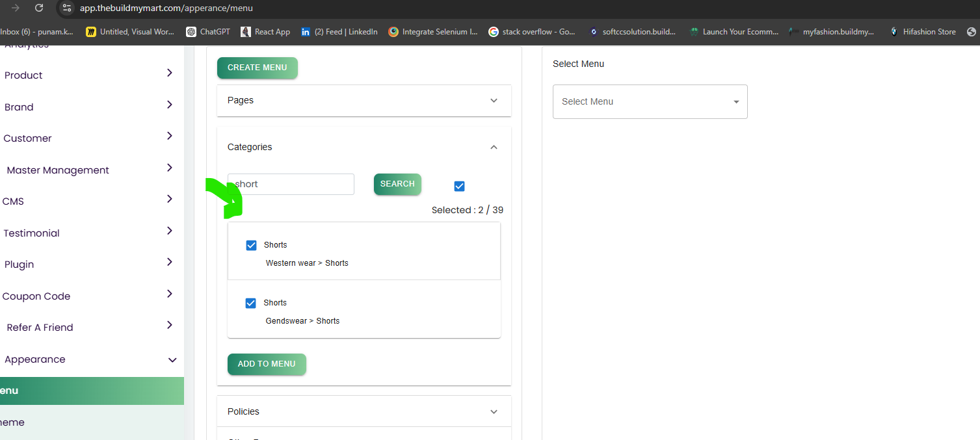Open site information icon in address bar
Viewport: 980px width, 440px height.
point(66,8)
